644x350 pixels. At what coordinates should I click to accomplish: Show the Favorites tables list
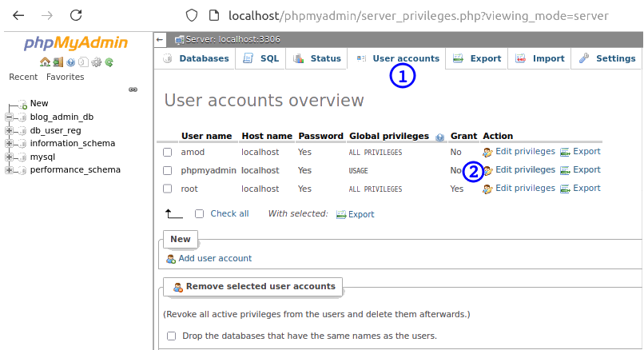[65, 78]
